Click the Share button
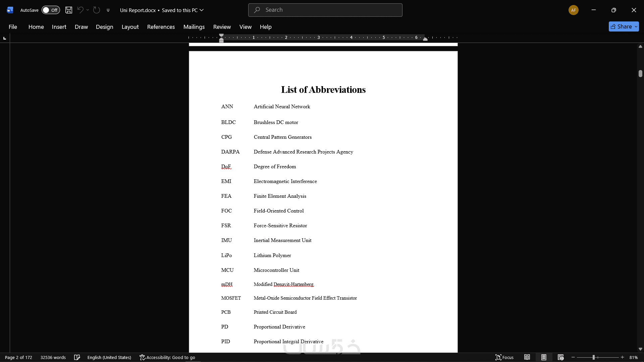The width and height of the screenshot is (644, 362). (x=621, y=26)
